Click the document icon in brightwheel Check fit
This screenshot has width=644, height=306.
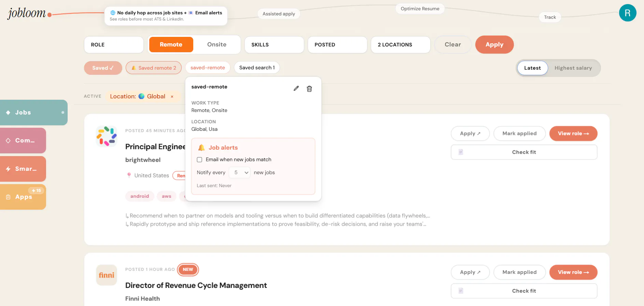tap(461, 152)
